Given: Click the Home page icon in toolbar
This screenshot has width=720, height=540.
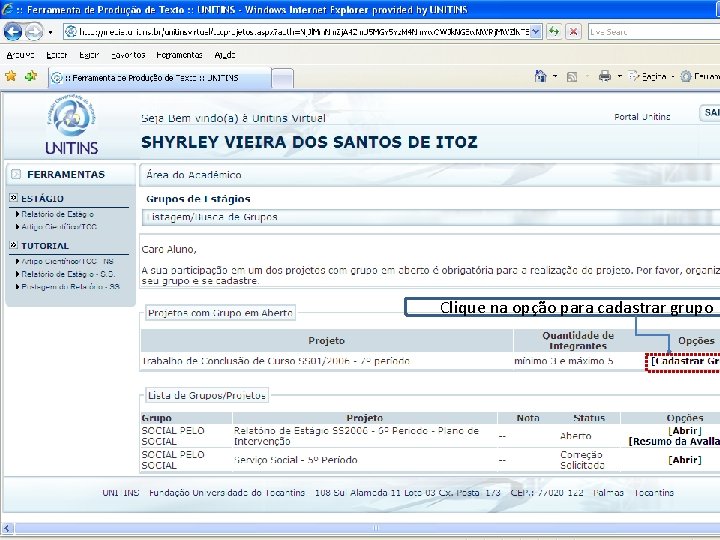Looking at the screenshot, I should pos(540,76).
